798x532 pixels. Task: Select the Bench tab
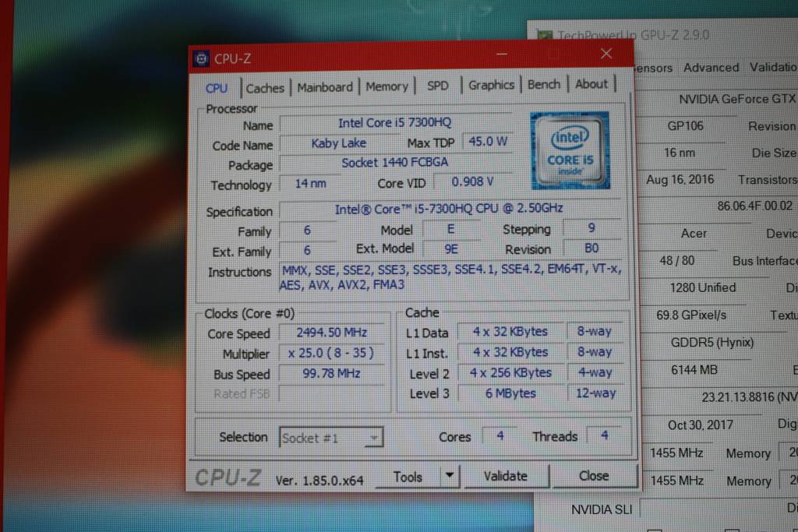[544, 84]
